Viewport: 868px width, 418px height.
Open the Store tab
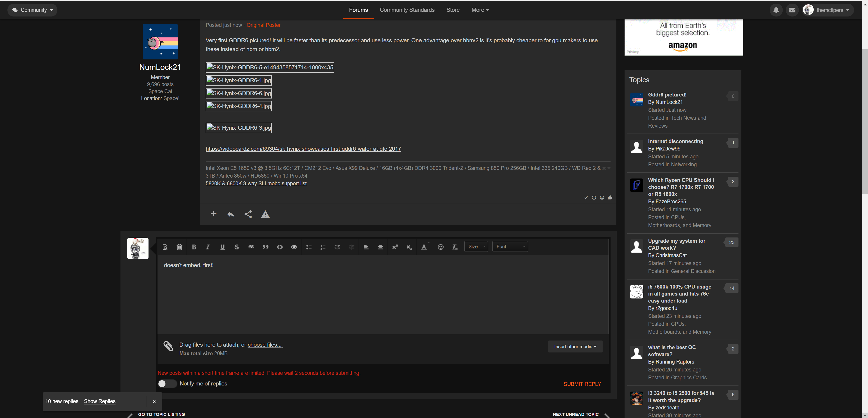(x=453, y=10)
